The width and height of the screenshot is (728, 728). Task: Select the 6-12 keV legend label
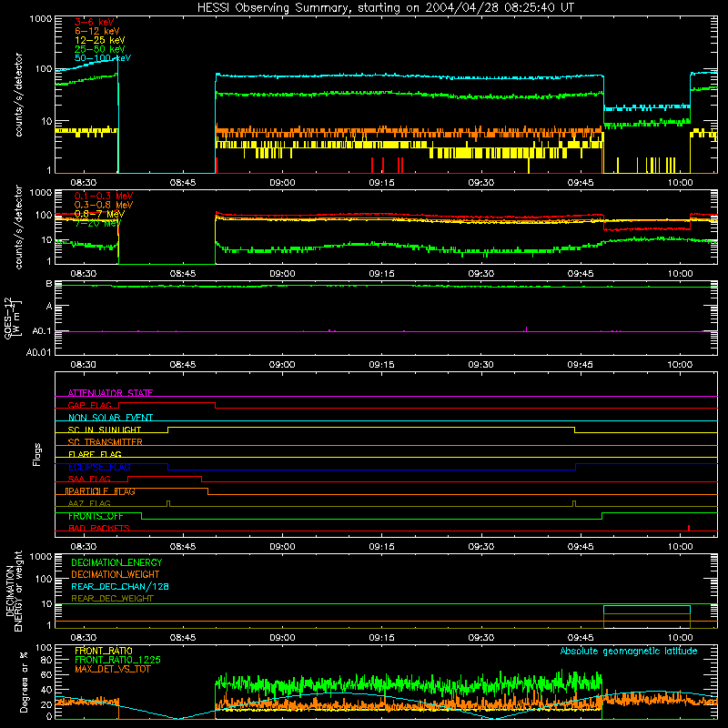(97, 31)
